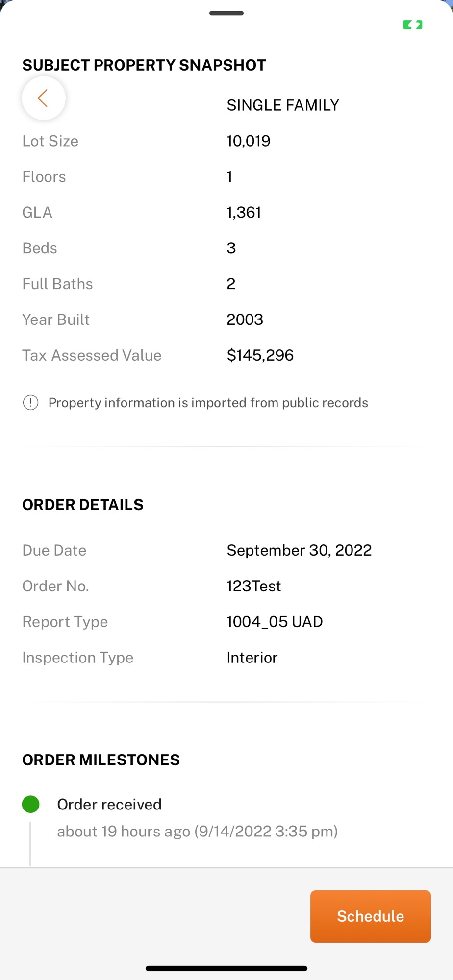Click the Subject Property Snapshot heading
This screenshot has height=980, width=453.
click(144, 65)
